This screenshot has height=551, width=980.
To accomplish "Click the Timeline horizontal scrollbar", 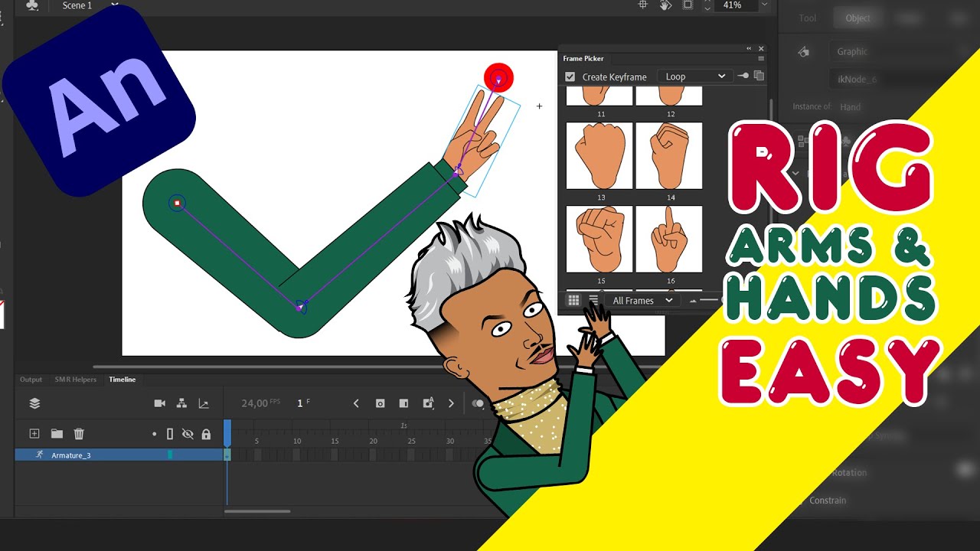I will (257, 511).
